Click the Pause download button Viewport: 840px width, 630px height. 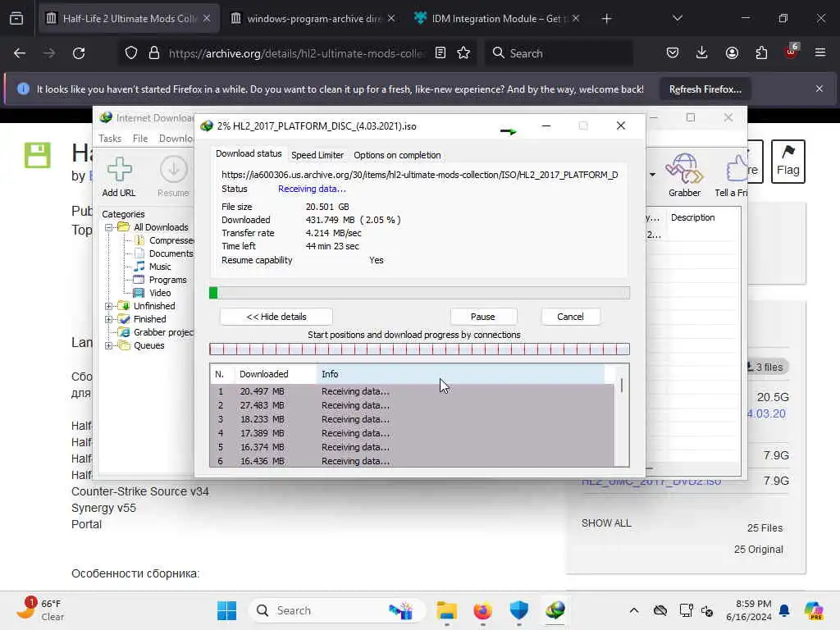482,317
